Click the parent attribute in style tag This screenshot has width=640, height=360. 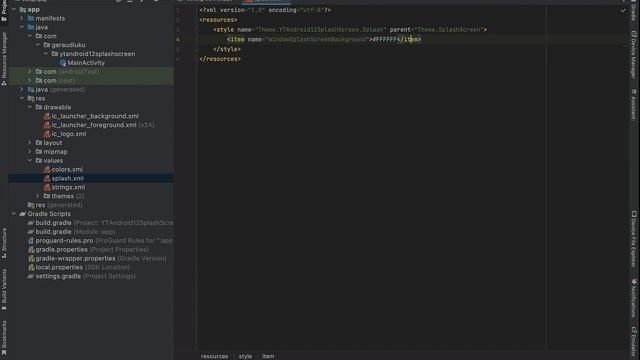tap(436, 30)
